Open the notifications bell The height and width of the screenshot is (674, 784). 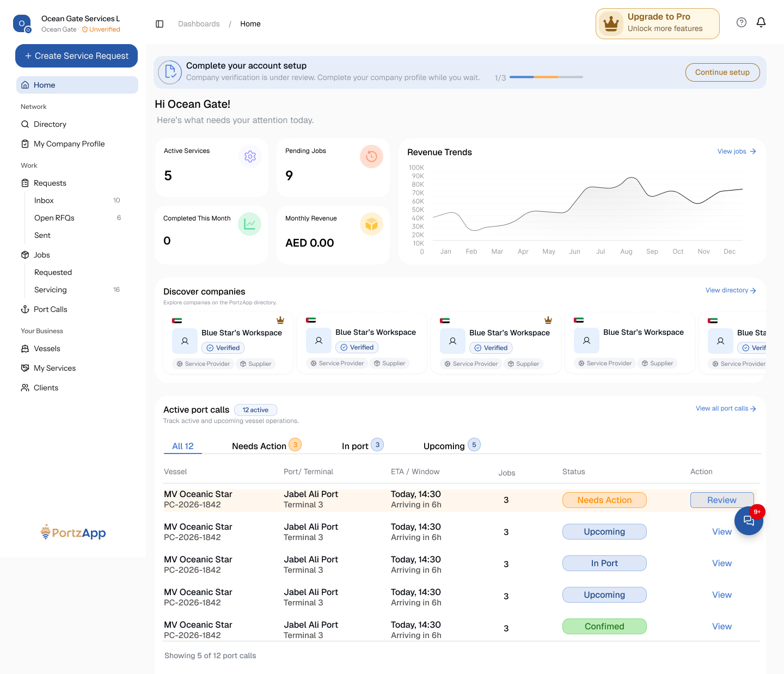point(761,22)
